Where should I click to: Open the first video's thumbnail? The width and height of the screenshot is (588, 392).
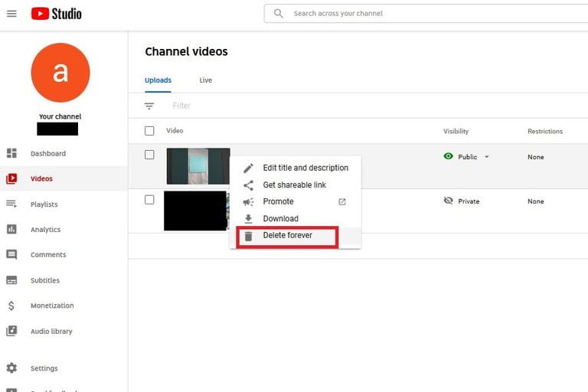click(198, 165)
